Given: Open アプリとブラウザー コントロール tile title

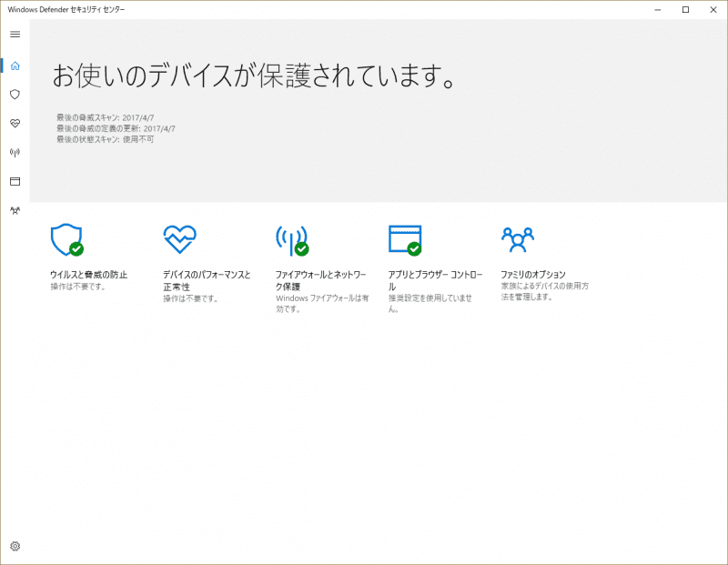Looking at the screenshot, I should (436, 280).
